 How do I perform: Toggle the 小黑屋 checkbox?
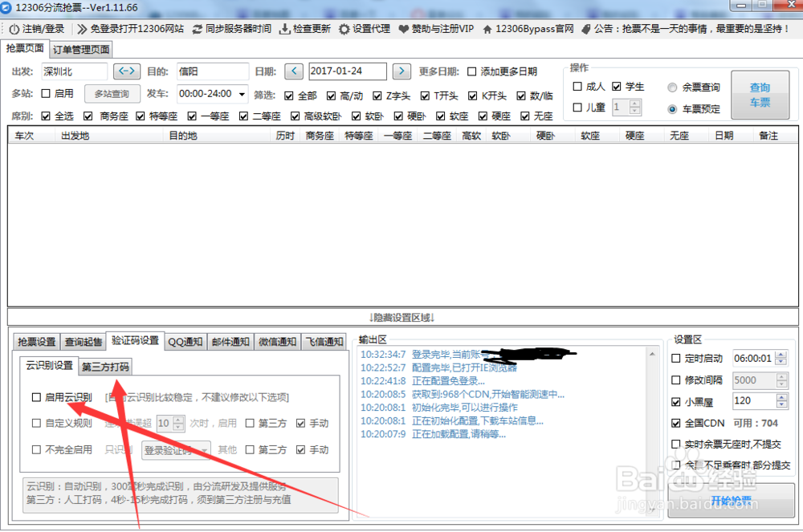676,402
